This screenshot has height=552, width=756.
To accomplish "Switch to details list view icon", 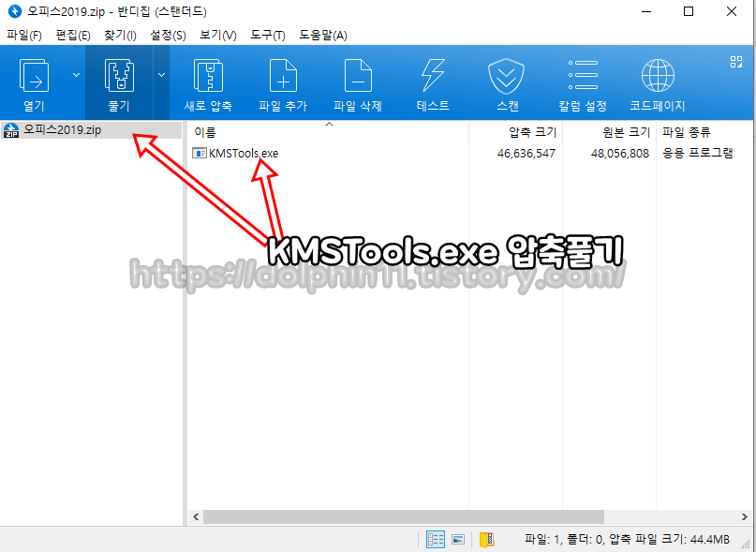I will [436, 539].
